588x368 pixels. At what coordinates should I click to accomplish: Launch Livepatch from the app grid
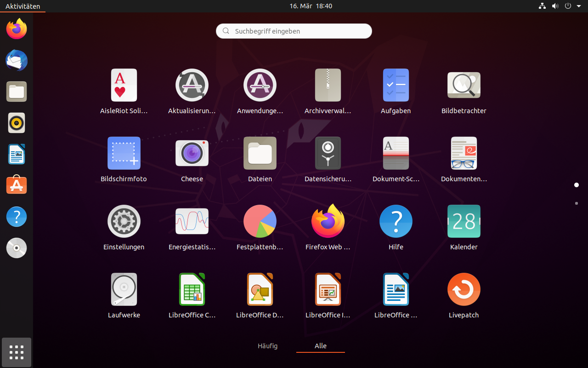coord(464,290)
